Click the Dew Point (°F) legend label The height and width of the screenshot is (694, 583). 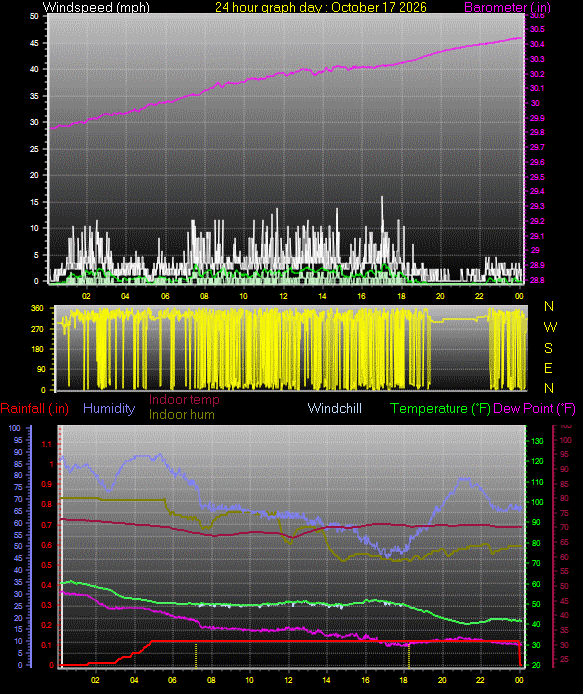[x=534, y=409]
